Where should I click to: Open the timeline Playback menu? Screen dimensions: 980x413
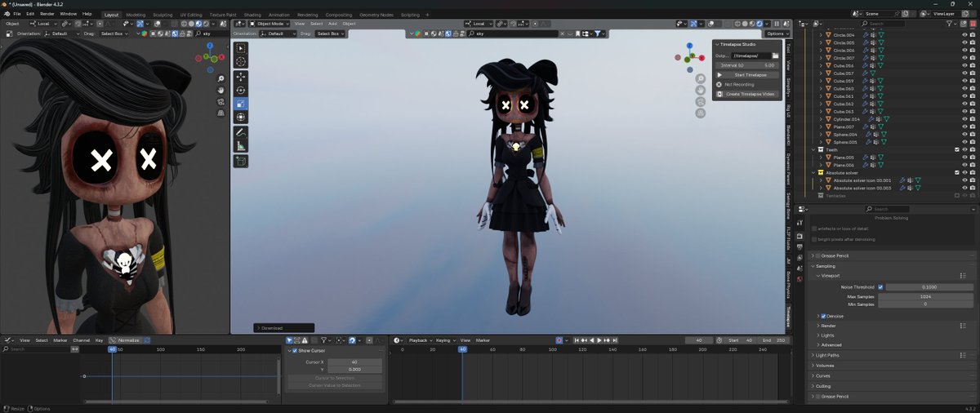pos(419,340)
